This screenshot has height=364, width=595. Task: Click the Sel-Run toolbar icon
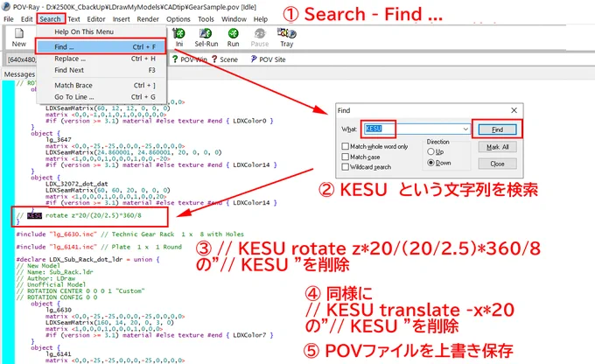pos(206,38)
